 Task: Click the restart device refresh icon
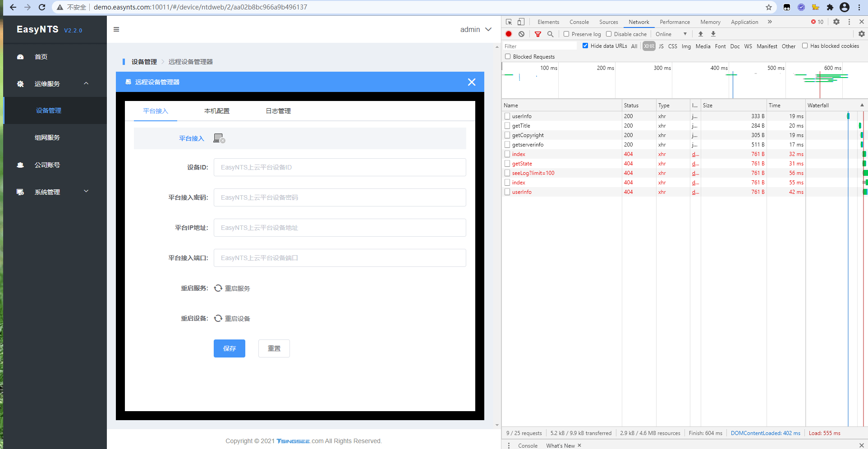coord(218,318)
